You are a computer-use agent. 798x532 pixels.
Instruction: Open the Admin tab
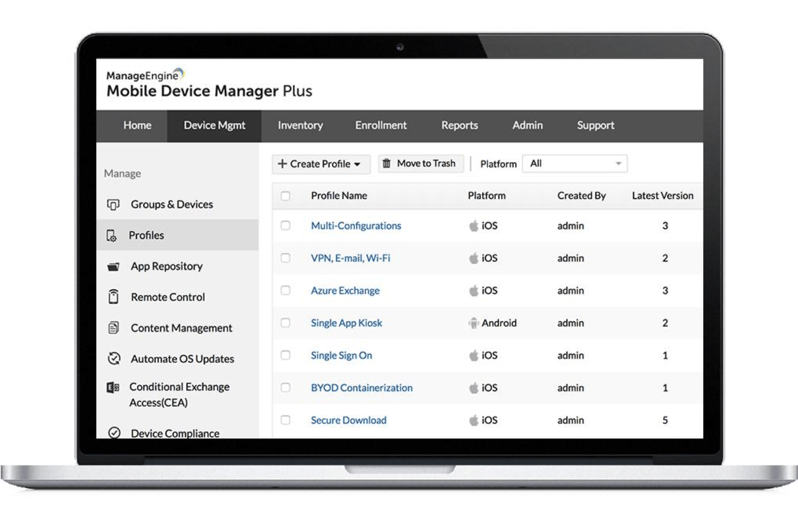click(x=527, y=126)
